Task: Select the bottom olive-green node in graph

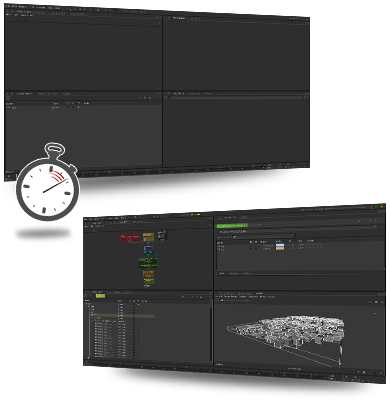Action: [x=148, y=281]
